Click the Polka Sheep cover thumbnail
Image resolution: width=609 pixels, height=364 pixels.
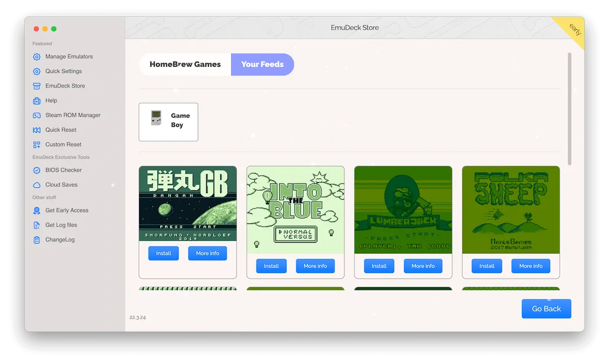[511, 210]
